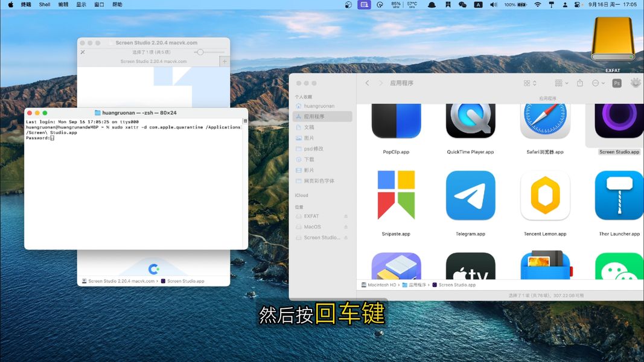Open the more actions dropdown in Finder toolbar
Viewport: 644px width, 362px height.
click(x=598, y=83)
